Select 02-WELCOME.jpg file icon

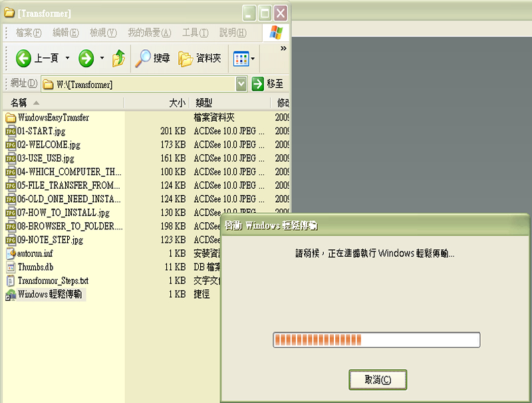(11, 145)
